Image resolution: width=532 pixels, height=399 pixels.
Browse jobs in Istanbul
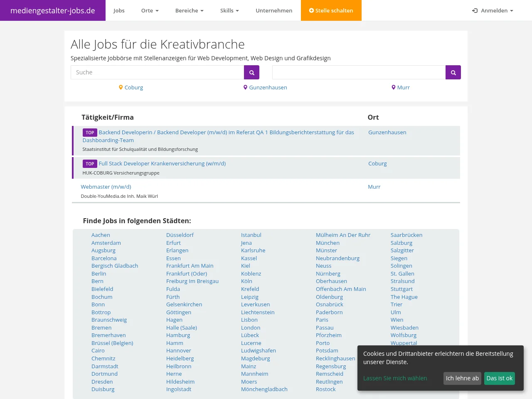[251, 235]
